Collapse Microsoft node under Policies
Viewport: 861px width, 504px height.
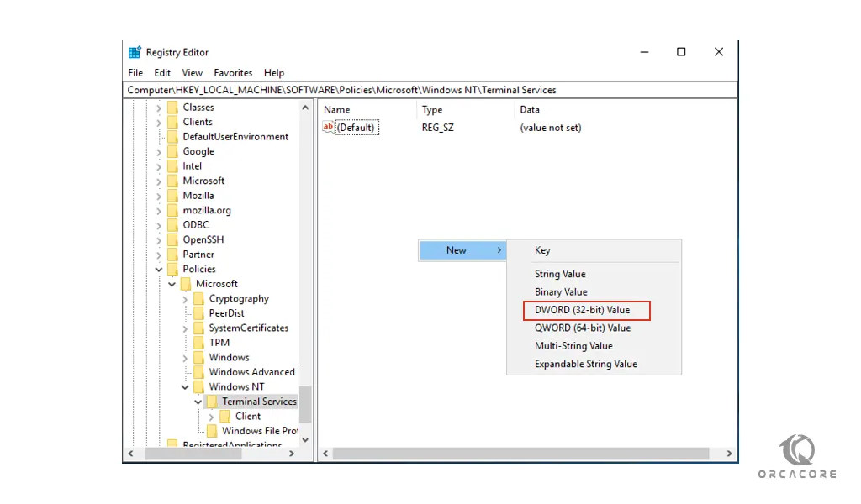pyautogui.click(x=172, y=284)
